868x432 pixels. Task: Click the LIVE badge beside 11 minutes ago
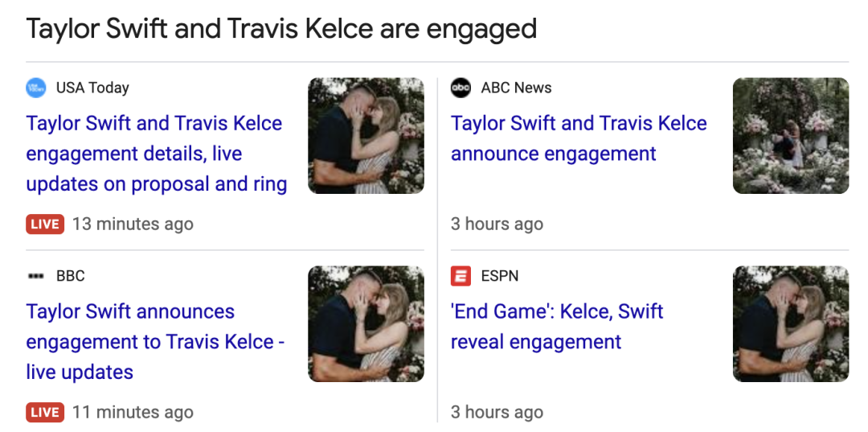(x=45, y=412)
